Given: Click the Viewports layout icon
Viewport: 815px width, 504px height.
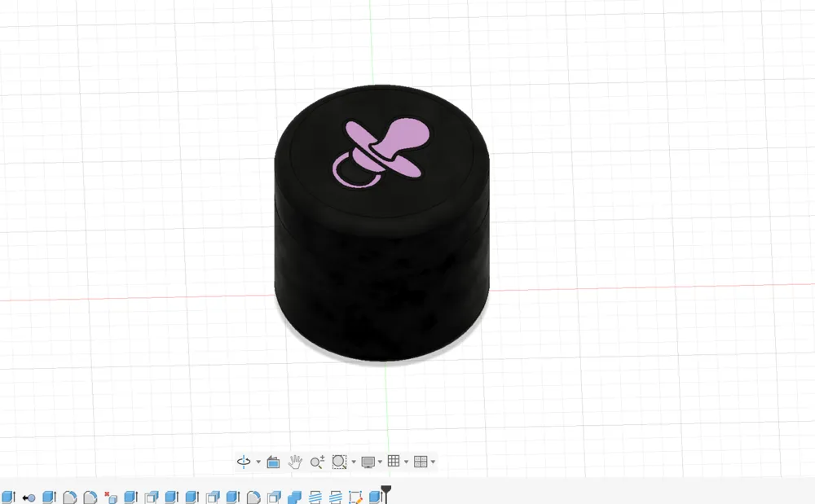Looking at the screenshot, I should coord(420,462).
